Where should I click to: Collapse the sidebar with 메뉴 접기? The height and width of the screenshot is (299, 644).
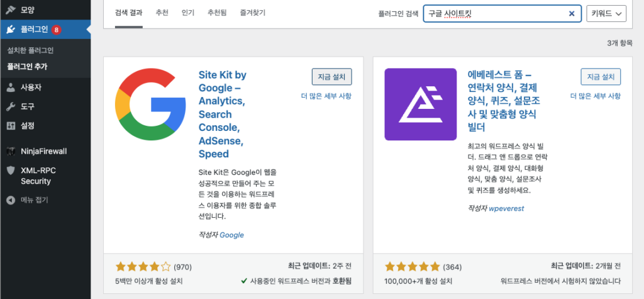tap(33, 200)
